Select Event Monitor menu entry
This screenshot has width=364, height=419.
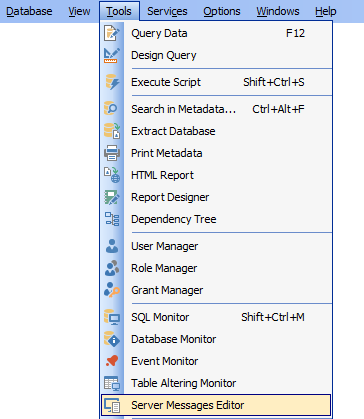(216, 361)
